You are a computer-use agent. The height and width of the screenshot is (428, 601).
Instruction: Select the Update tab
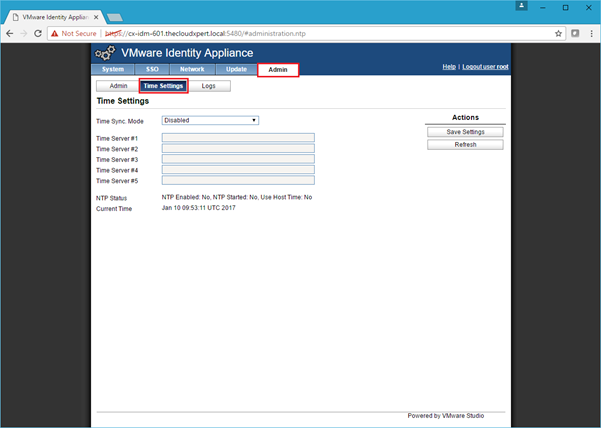click(x=236, y=69)
